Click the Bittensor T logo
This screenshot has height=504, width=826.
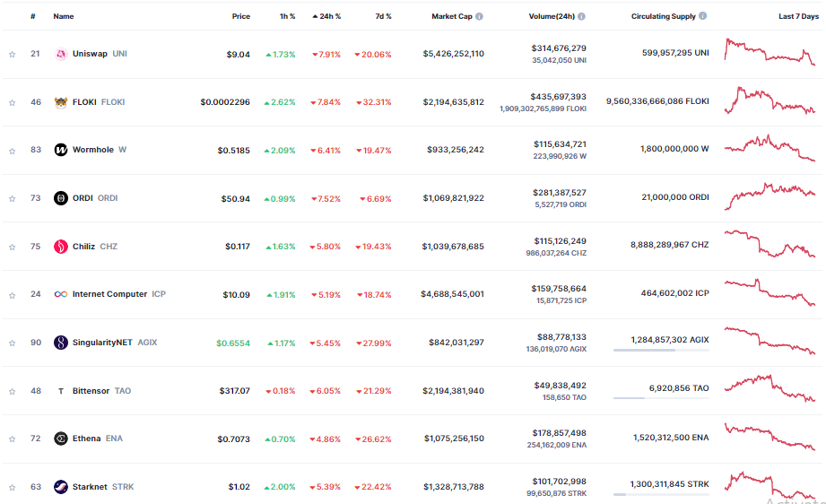(61, 391)
